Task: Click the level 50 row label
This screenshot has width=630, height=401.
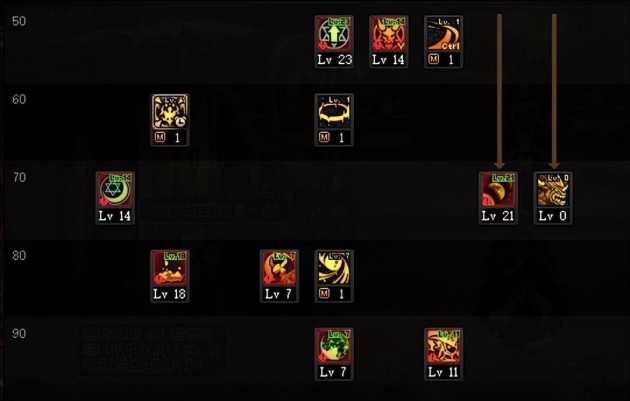Action: coord(19,21)
